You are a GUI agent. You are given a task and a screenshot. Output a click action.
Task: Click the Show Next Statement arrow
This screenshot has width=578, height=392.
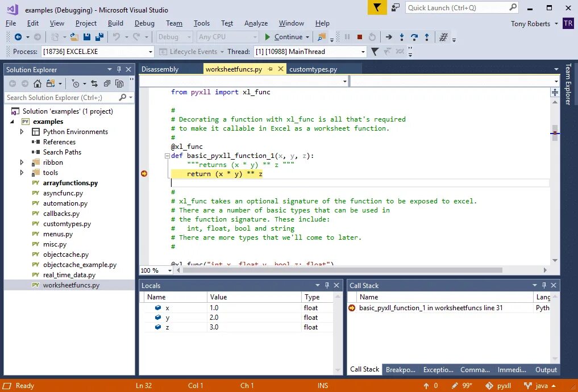pyautogui.click(x=389, y=37)
